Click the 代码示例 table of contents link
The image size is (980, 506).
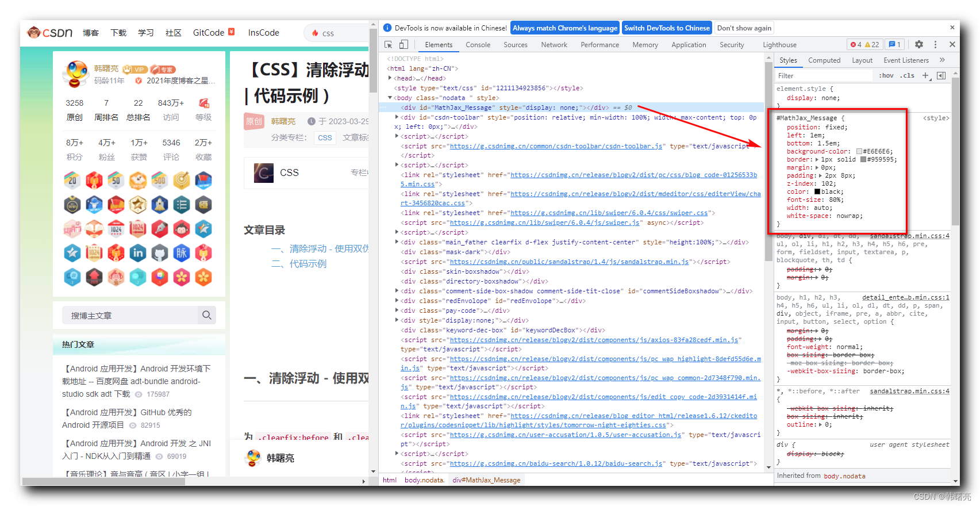point(299,263)
